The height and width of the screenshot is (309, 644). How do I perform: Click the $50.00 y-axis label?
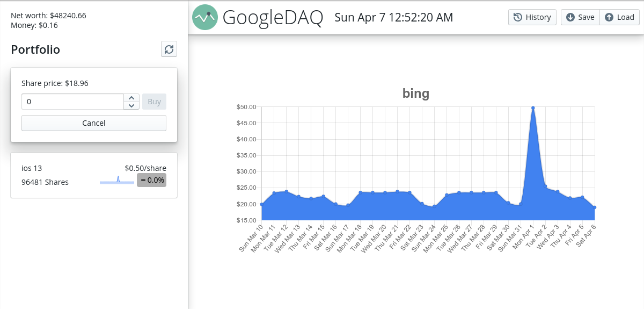click(246, 107)
